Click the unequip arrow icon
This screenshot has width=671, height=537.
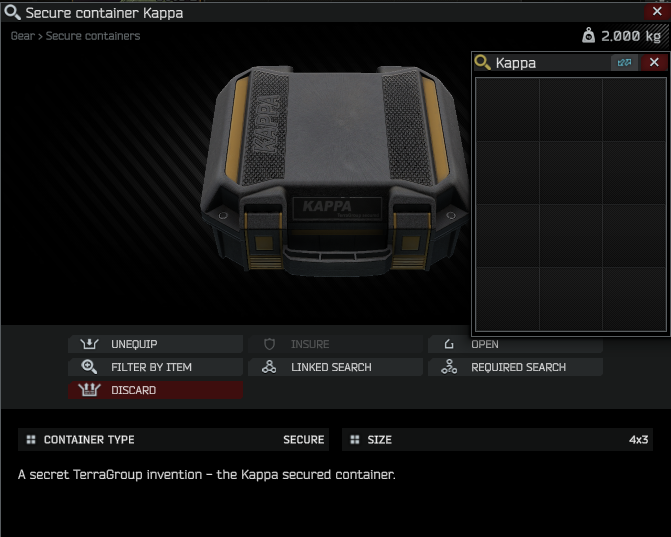click(89, 344)
